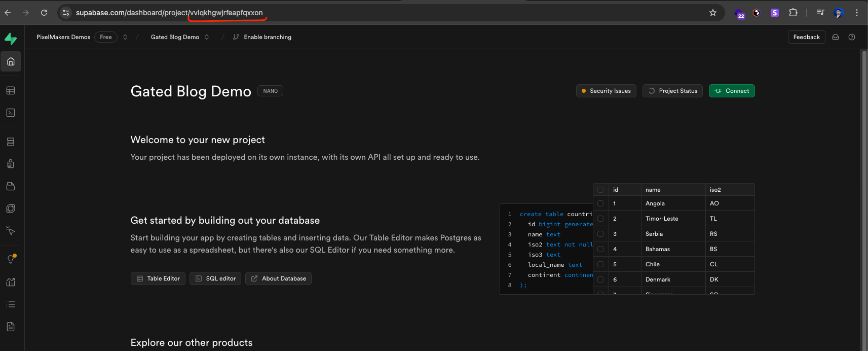The width and height of the screenshot is (868, 351).
Task: Click the 'name' column header
Action: coord(673,190)
